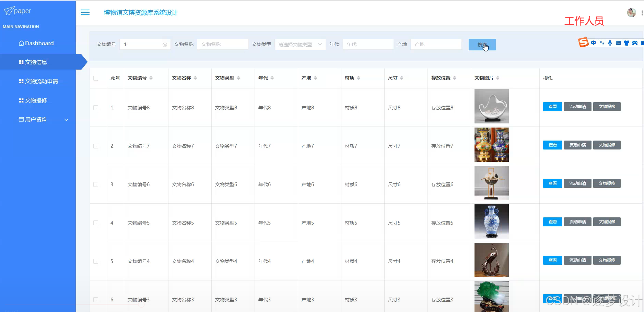Sort by 文物名称 column arrows

[x=195, y=78]
